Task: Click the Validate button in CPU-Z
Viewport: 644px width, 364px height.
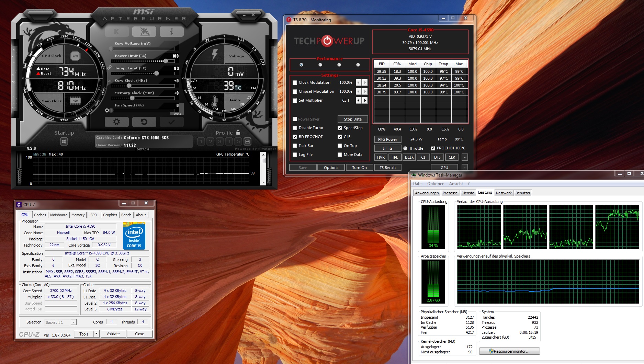Action: point(113,334)
